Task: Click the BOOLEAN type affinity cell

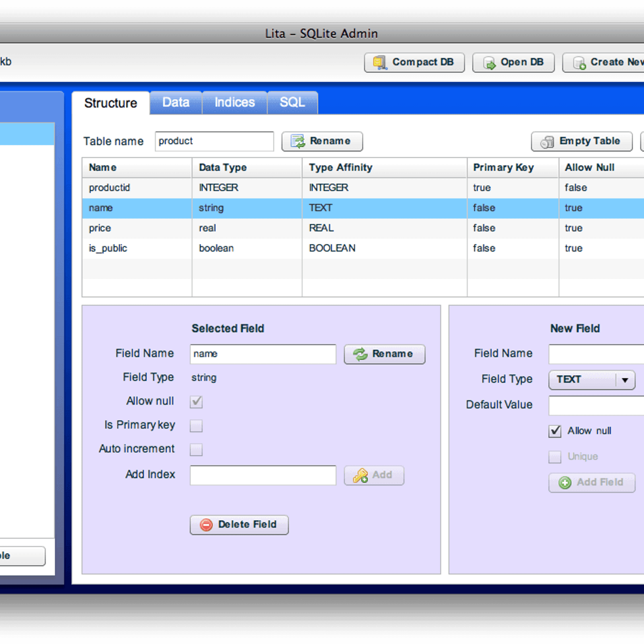Action: click(x=384, y=248)
